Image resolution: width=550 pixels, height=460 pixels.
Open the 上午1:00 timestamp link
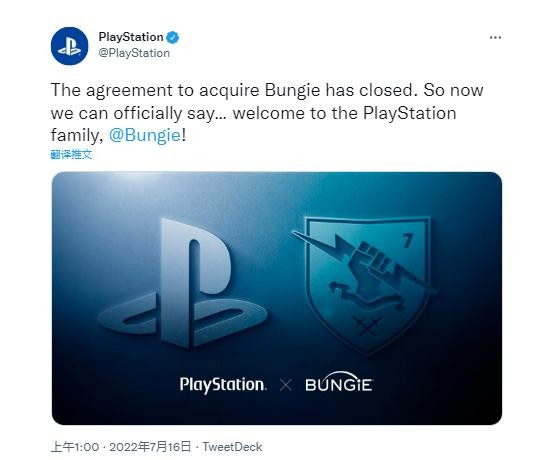click(x=75, y=447)
